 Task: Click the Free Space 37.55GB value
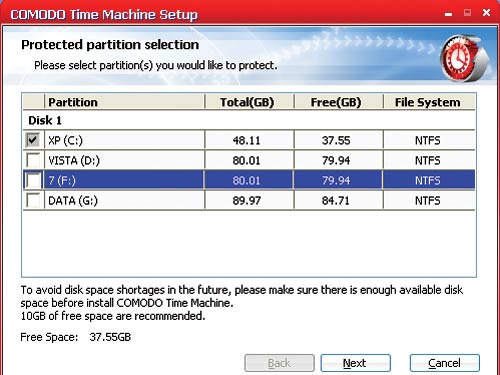[x=110, y=337]
